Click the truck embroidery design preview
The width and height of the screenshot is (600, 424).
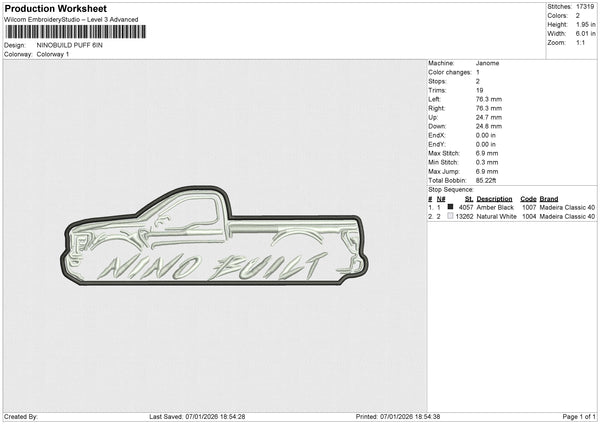(x=214, y=236)
